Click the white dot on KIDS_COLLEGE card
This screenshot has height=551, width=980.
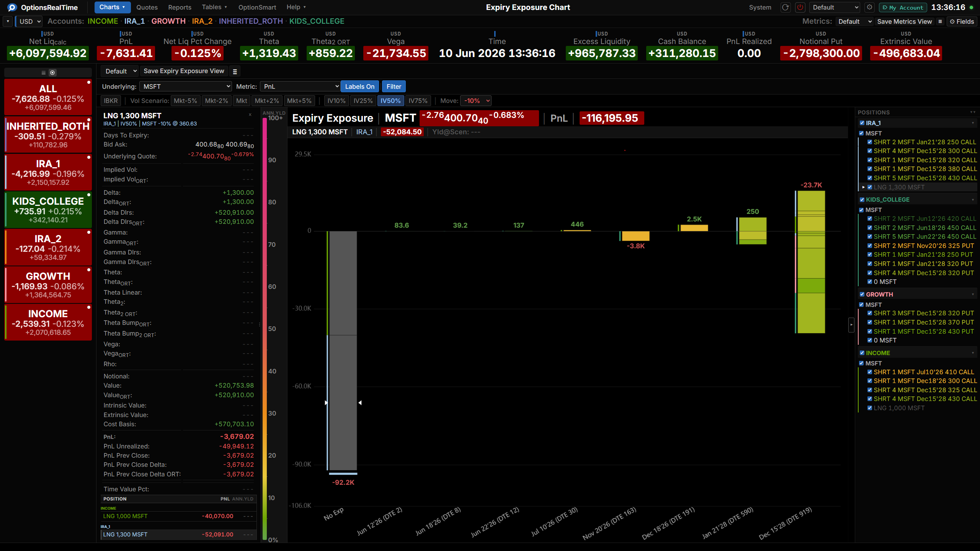89,195
